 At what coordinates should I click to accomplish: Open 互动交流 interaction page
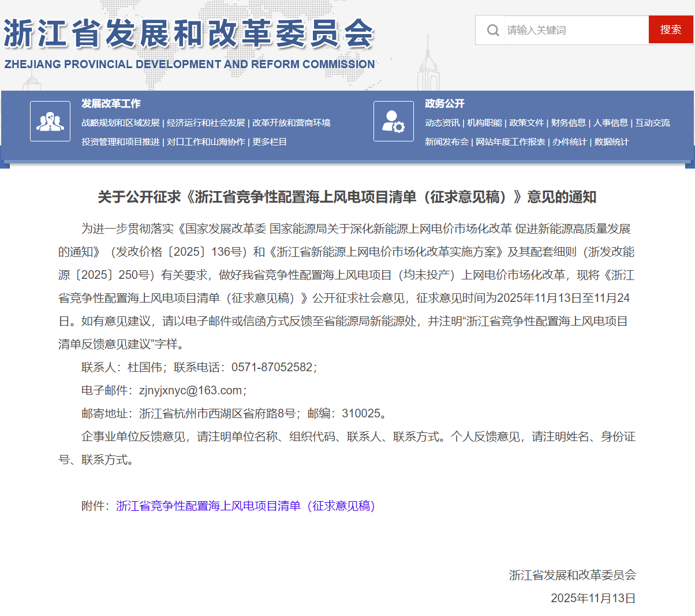tap(653, 123)
